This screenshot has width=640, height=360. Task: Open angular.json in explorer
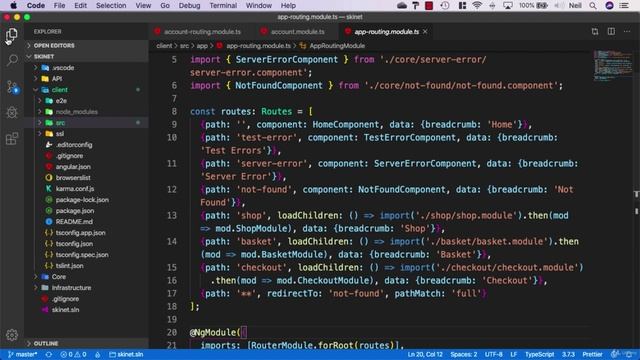(x=73, y=167)
